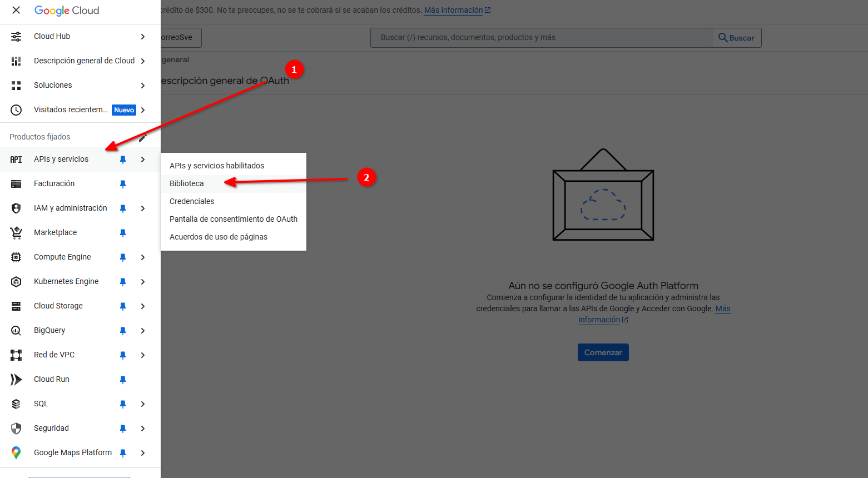This screenshot has height=478, width=868.
Task: Expand the IAM y administración submenu chevron
Action: (x=143, y=208)
